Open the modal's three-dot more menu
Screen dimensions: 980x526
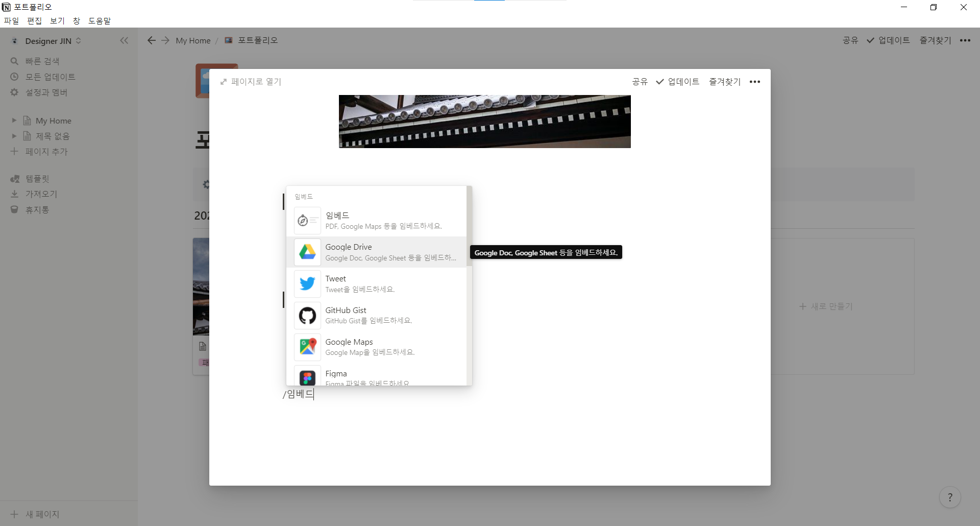point(755,82)
